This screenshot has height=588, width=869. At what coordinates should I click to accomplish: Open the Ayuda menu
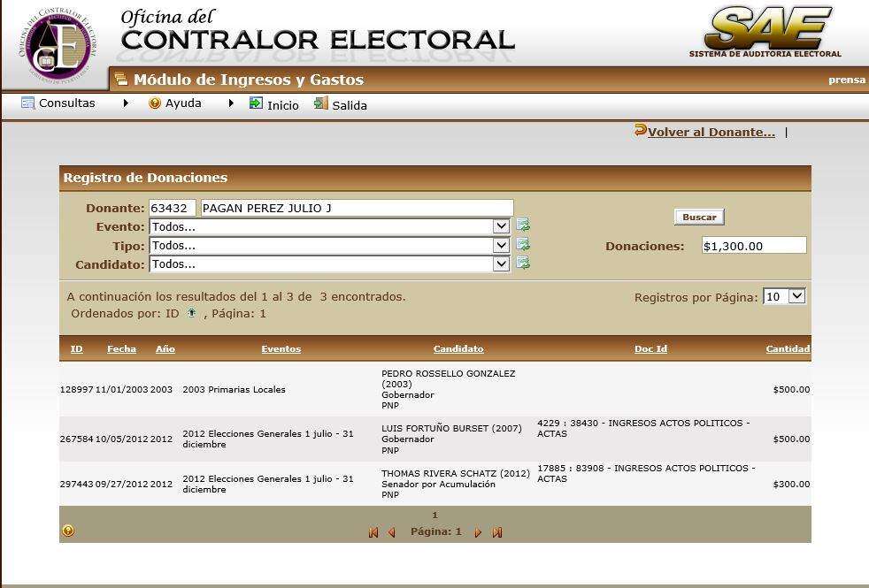(x=183, y=103)
